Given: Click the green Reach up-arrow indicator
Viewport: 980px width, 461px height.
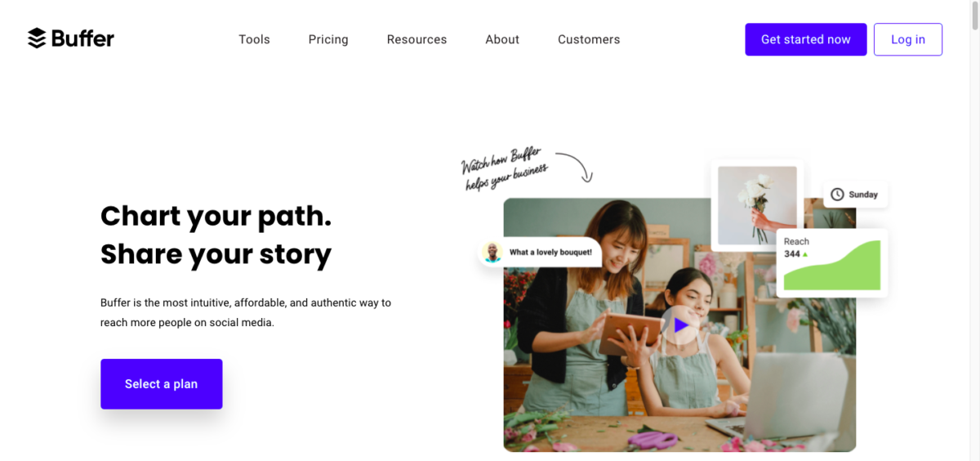Looking at the screenshot, I should pyautogui.click(x=805, y=254).
